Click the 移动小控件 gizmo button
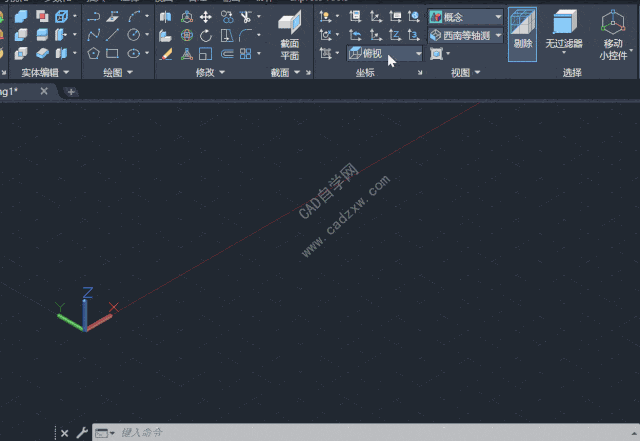Viewport: 640px width, 441px height. [613, 36]
